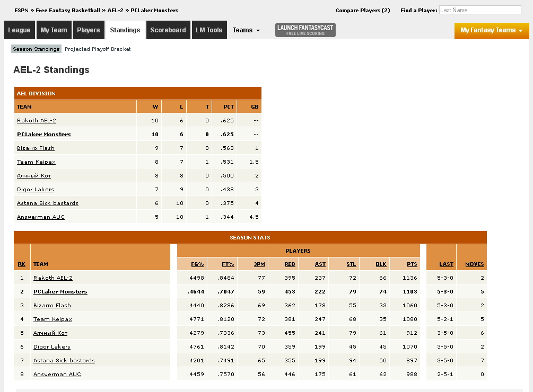View the Projected Playoff Bracket
The width and height of the screenshot is (533, 392).
click(98, 49)
